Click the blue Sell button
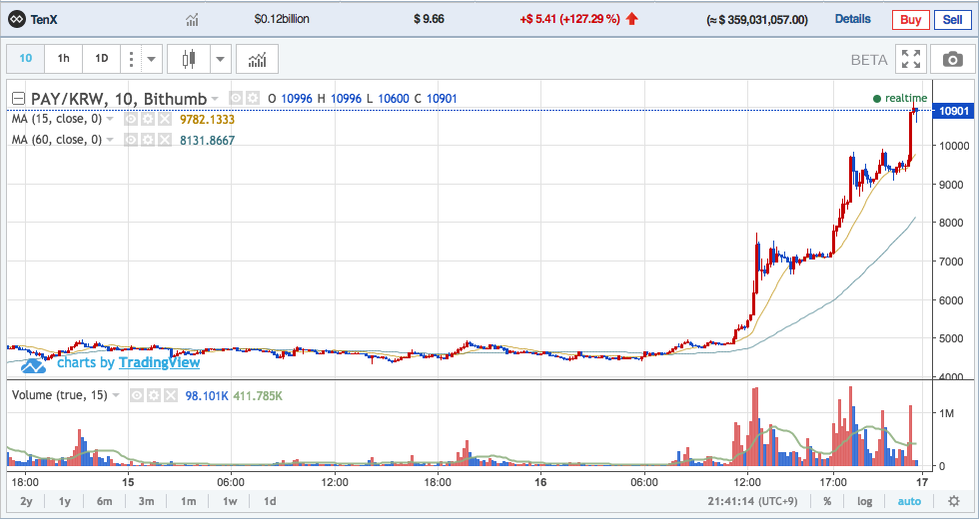 click(952, 19)
